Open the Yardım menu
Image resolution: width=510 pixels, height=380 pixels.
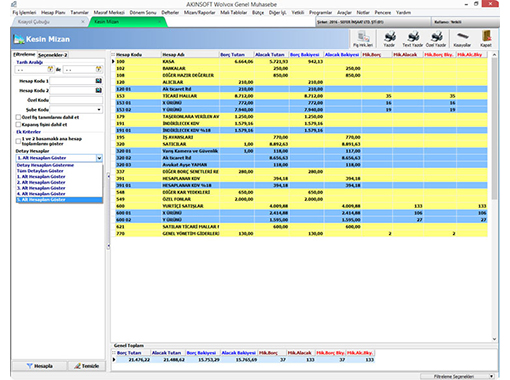click(403, 13)
